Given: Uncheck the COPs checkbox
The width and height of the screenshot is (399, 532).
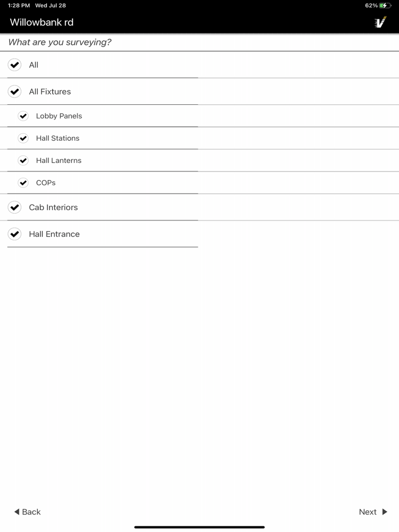Looking at the screenshot, I should [23, 183].
